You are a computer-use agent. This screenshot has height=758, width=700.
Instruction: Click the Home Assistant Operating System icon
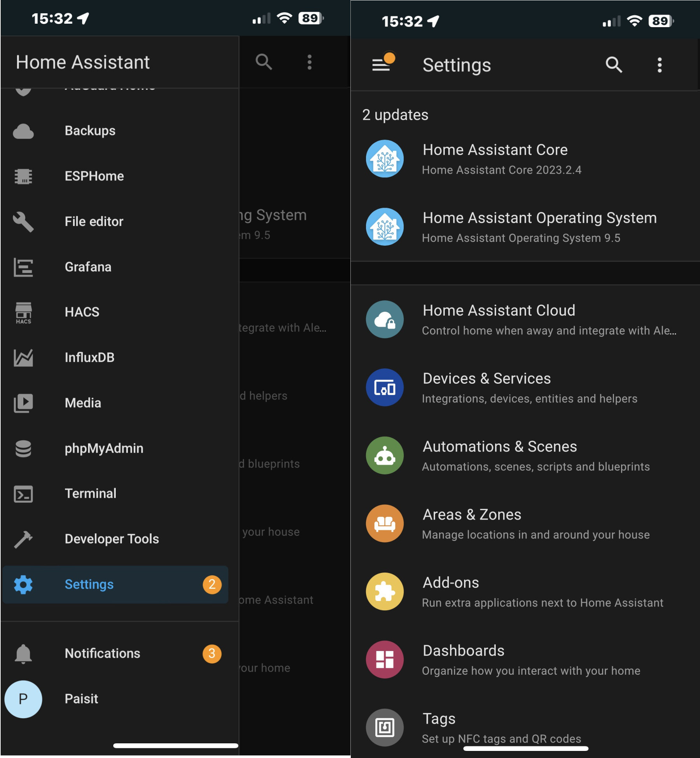coord(385,227)
